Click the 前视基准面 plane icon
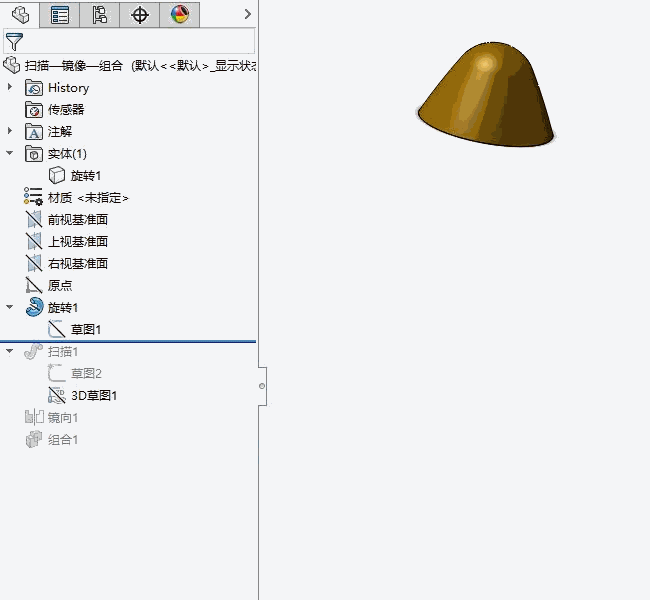Viewport: 650px width, 600px height. point(34,219)
